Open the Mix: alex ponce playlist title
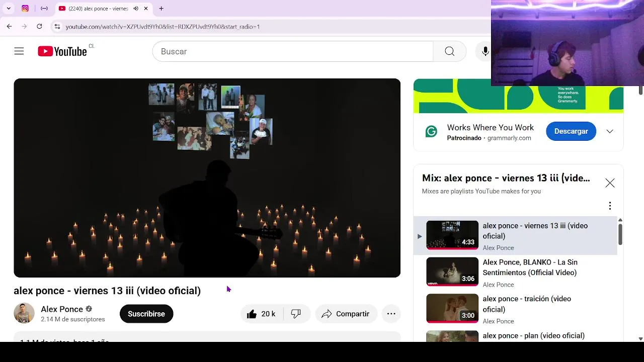 (506, 178)
